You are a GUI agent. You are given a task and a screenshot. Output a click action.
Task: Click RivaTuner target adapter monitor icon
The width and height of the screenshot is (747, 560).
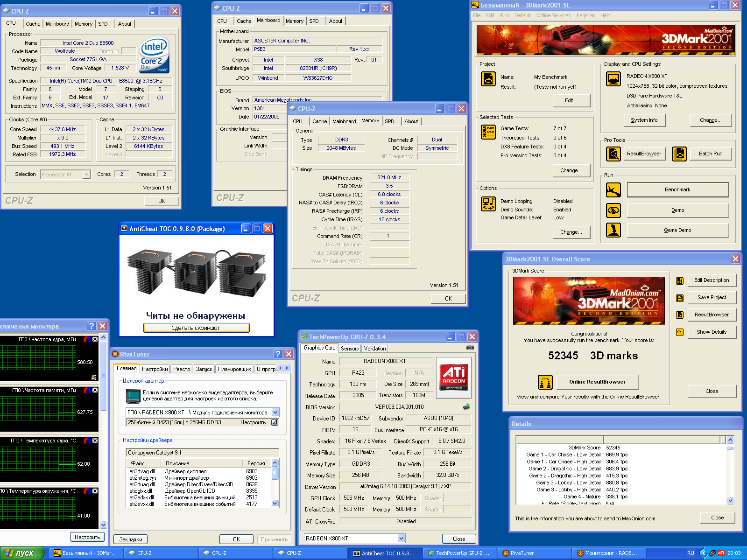(133, 396)
